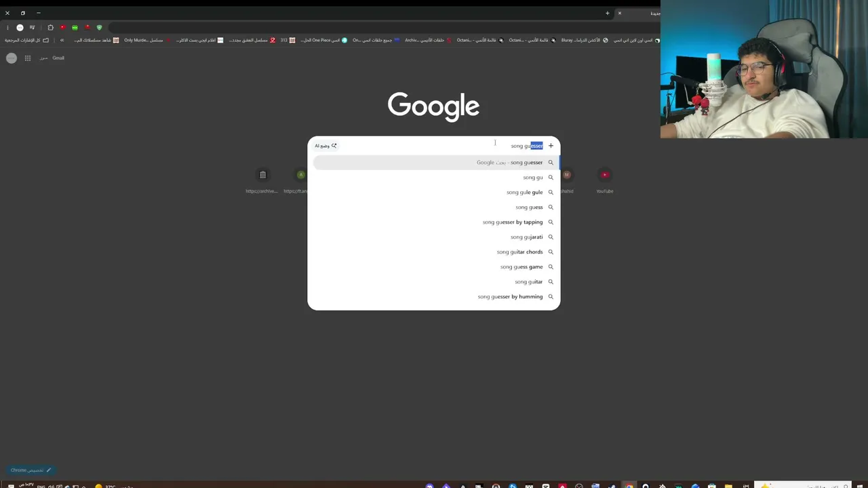This screenshot has width=868, height=488.
Task: Open the Google account avatar
Action: pyautogui.click(x=12, y=58)
